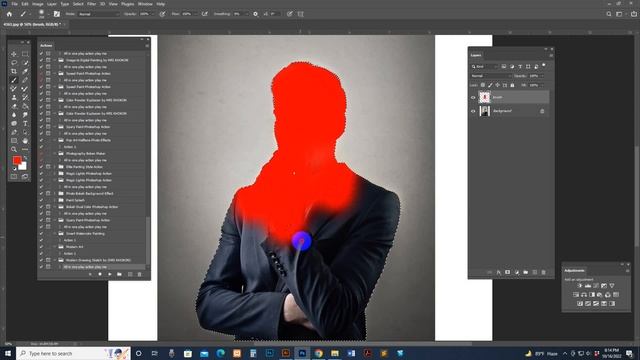Delete action with Actions panel trash icon
This screenshot has height=360, width=640.
point(139,274)
